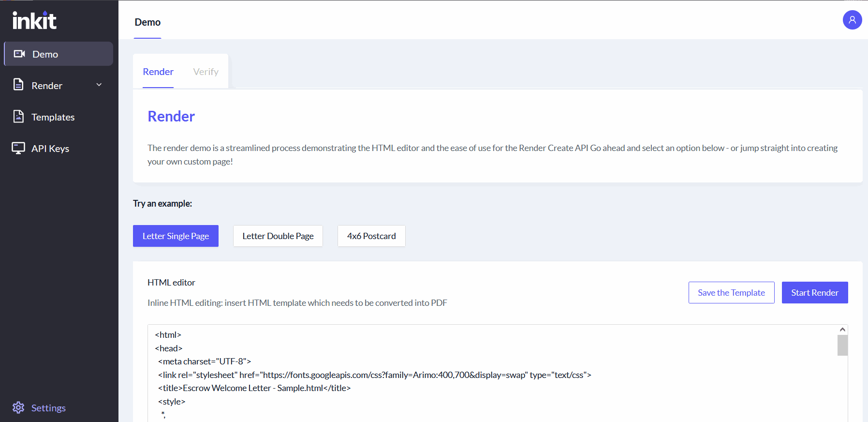Image resolution: width=868 pixels, height=422 pixels.
Task: Click the Templates image-file icon
Action: click(x=18, y=117)
